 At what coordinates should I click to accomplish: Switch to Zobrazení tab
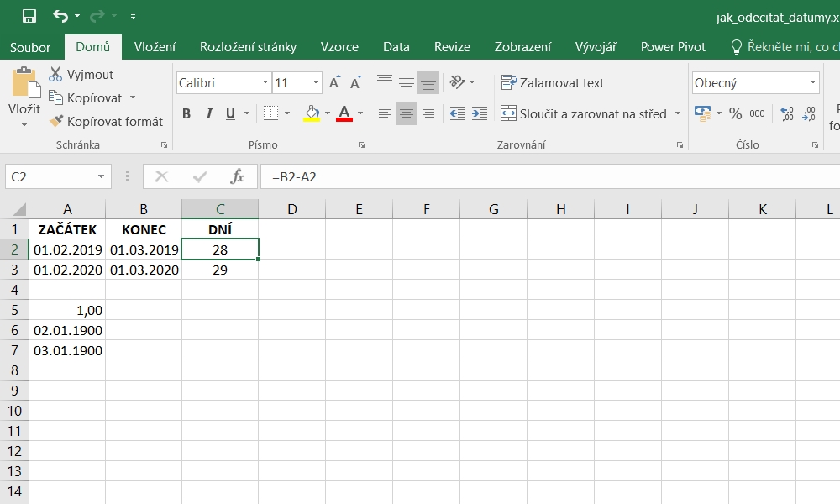[522, 47]
